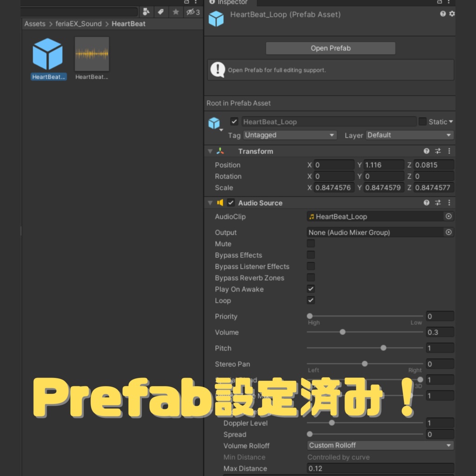
Task: Toggle the HeartBeat_Loop active checkbox
Action: 234,121
